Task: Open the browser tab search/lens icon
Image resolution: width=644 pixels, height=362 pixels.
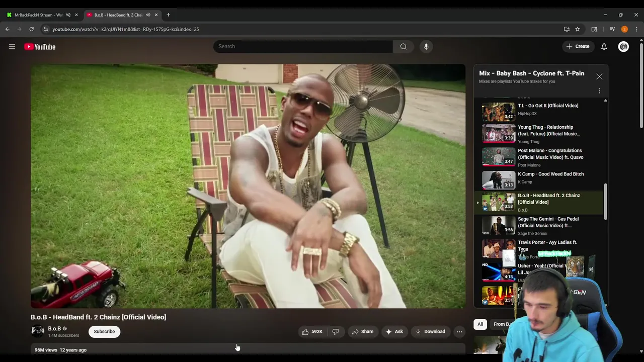Action: [594, 29]
